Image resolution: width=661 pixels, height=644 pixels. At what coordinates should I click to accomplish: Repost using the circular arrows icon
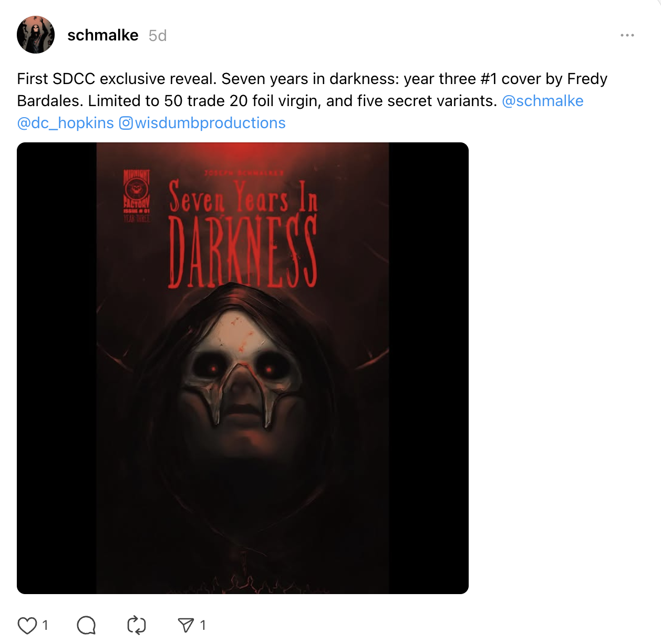coord(137,625)
